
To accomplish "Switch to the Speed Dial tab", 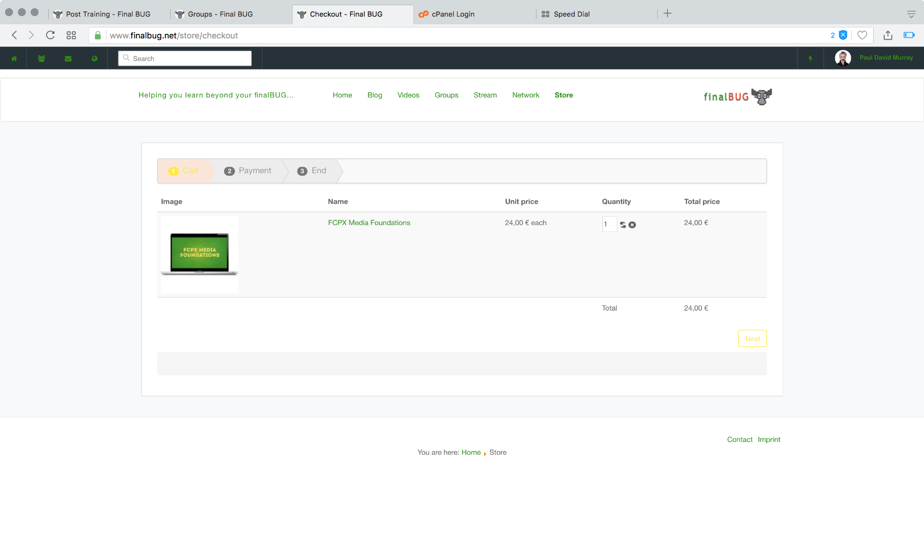I will [572, 14].
